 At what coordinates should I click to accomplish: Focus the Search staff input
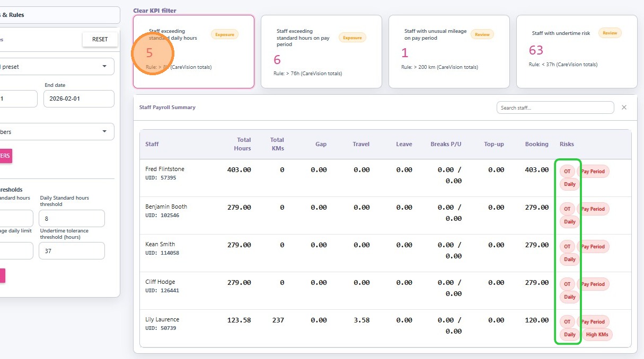point(555,107)
